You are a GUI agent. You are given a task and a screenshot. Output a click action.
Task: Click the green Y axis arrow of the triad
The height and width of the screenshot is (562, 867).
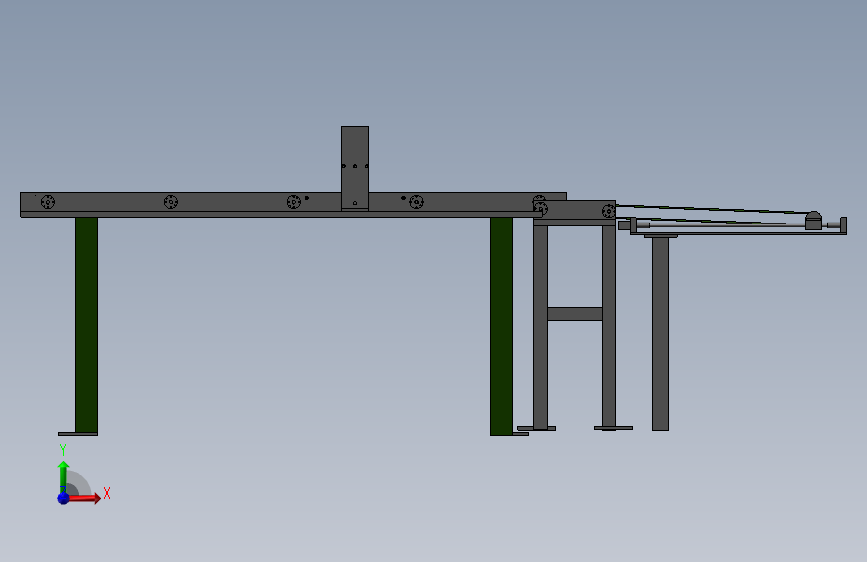coord(64,477)
